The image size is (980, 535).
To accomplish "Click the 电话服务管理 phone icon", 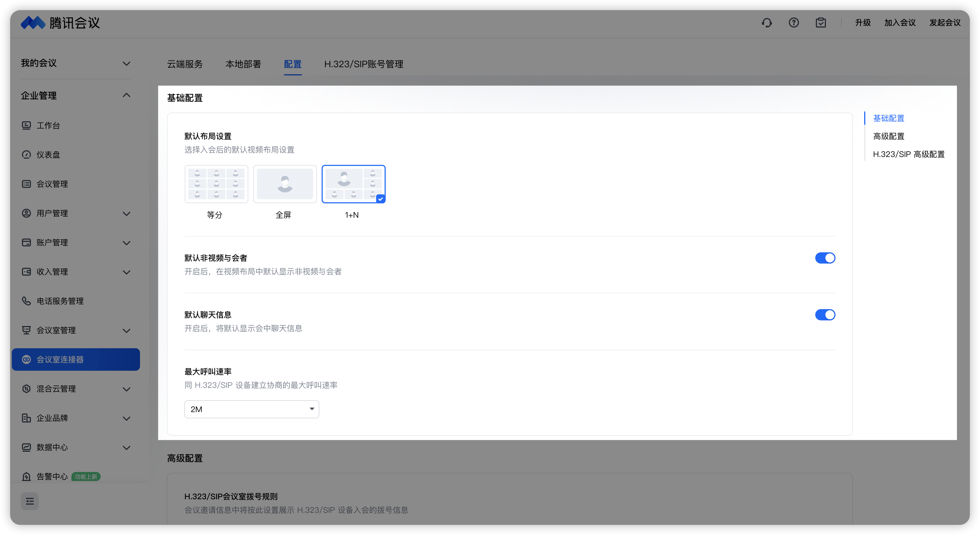I will pos(26,301).
